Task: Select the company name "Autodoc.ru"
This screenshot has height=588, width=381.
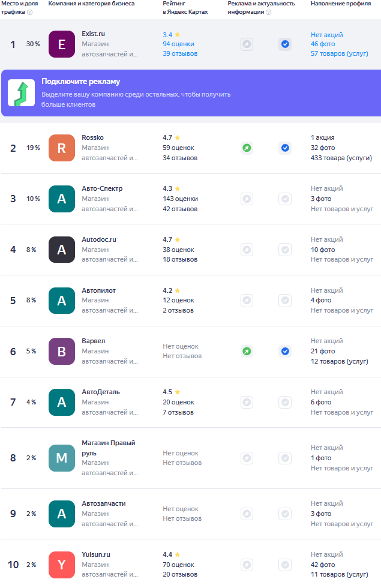Action: coord(99,239)
